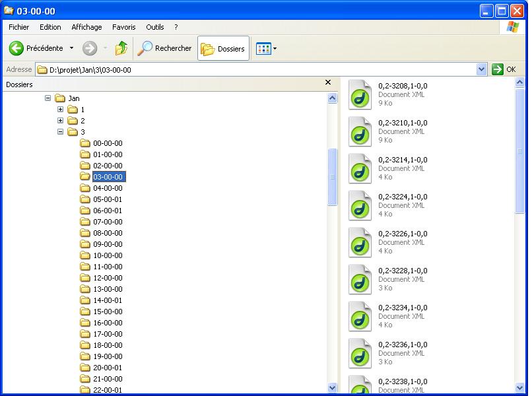Open the Fichier menu
This screenshot has width=532, height=396.
tap(18, 27)
